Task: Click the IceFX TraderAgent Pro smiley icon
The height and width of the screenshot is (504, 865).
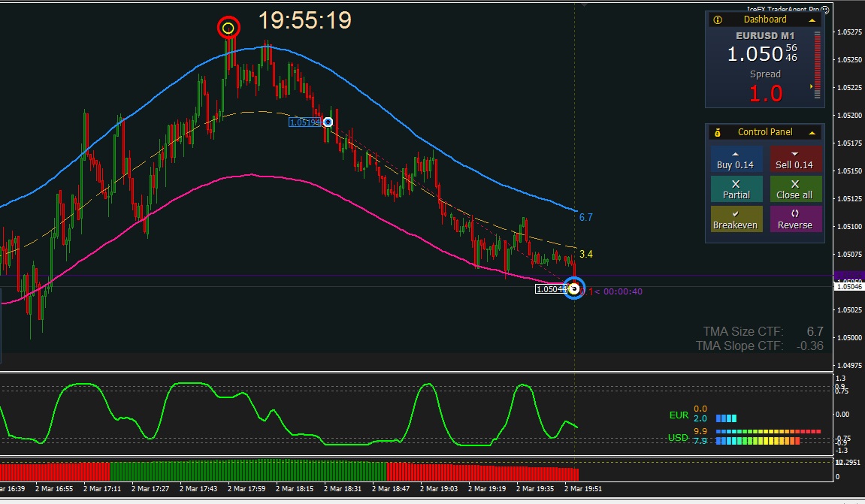Action: click(x=824, y=9)
